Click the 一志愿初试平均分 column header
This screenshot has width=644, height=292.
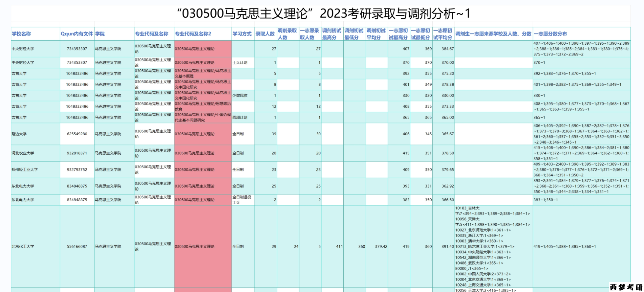coord(443,34)
